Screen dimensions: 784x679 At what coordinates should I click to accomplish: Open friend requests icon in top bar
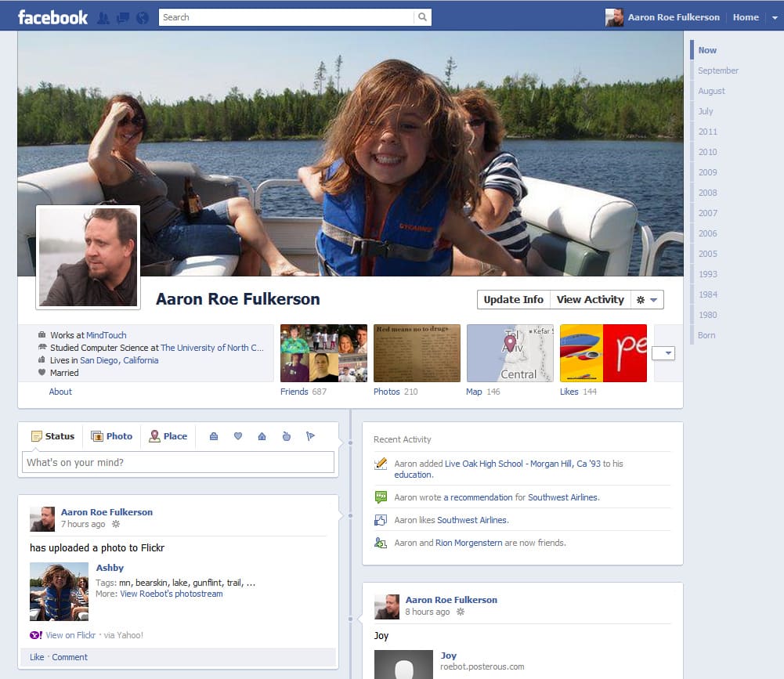click(103, 18)
